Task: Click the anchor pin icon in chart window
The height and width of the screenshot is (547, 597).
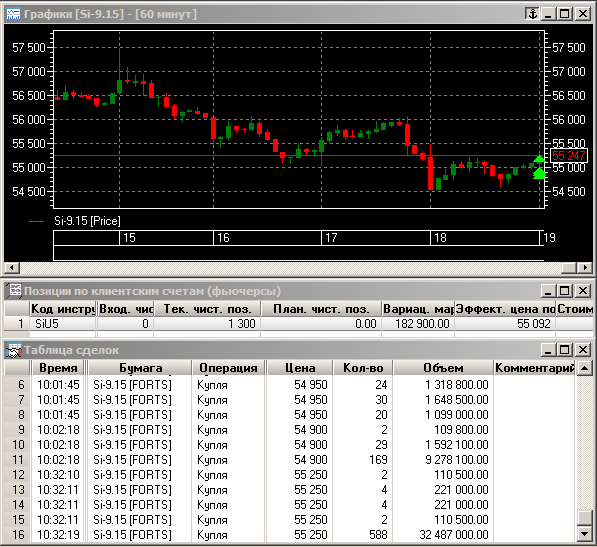Action: click(532, 14)
